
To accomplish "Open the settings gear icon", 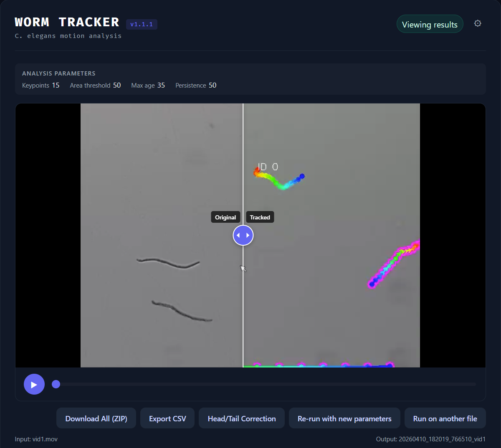I will point(478,23).
